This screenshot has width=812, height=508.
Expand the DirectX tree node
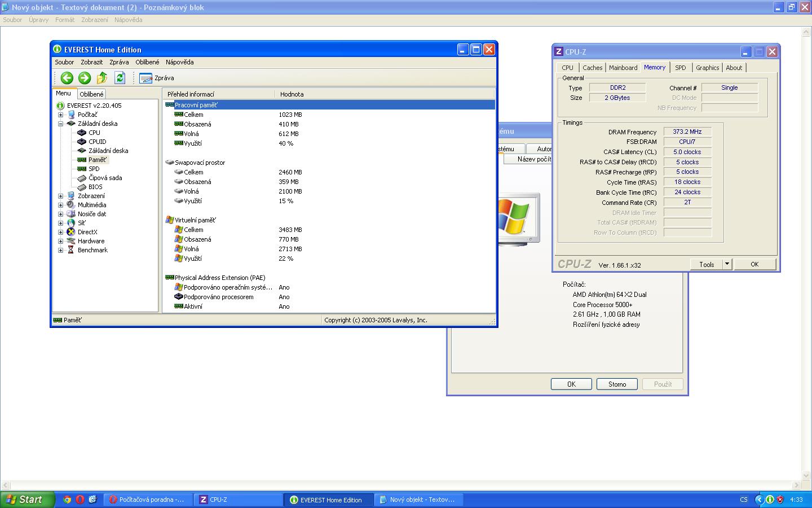coord(60,232)
